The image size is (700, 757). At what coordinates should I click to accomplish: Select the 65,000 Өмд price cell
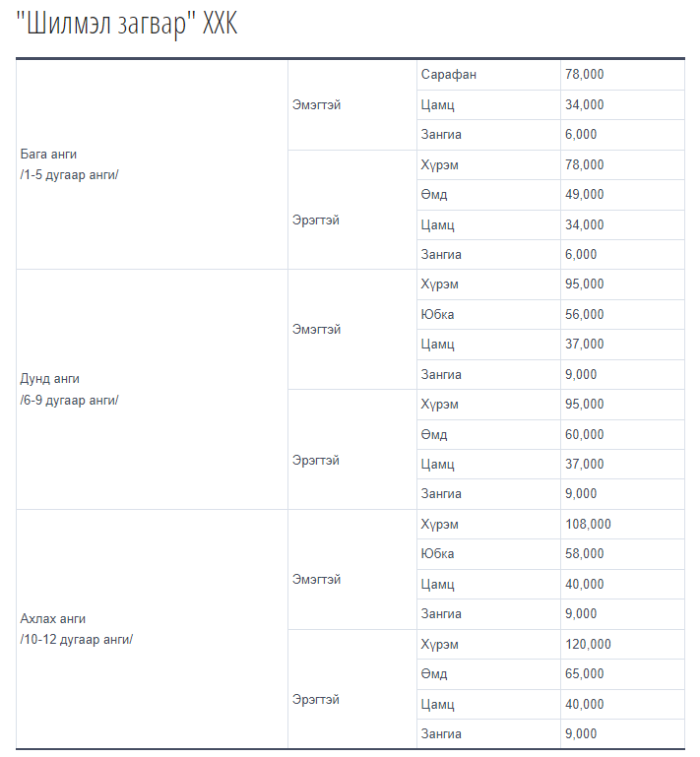pos(623,674)
